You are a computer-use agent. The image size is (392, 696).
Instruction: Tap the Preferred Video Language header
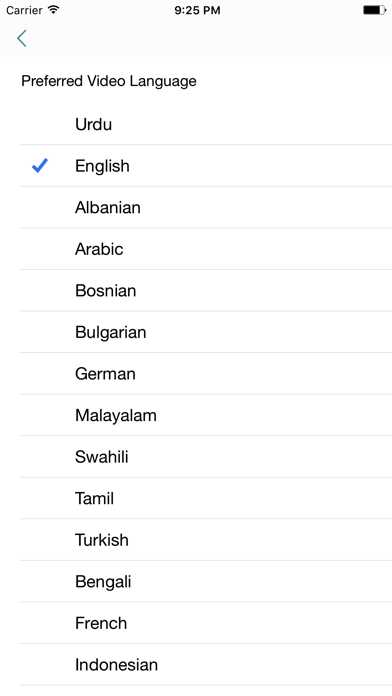109,81
